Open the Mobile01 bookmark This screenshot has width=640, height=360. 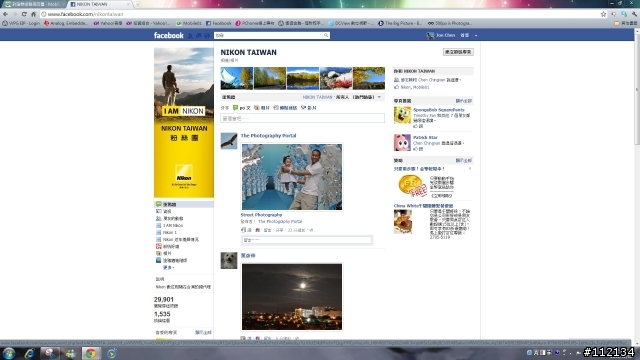189,23
